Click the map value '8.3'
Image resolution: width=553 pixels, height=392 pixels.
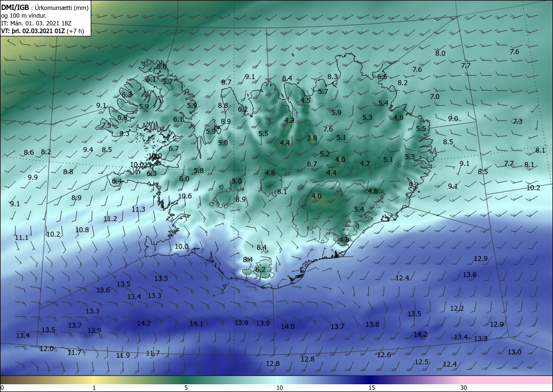332,77
